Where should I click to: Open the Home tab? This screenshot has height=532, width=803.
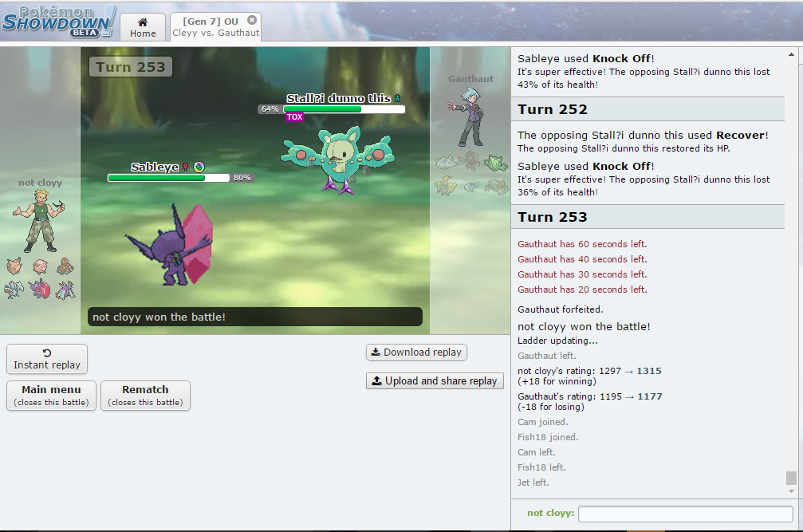tap(143, 27)
